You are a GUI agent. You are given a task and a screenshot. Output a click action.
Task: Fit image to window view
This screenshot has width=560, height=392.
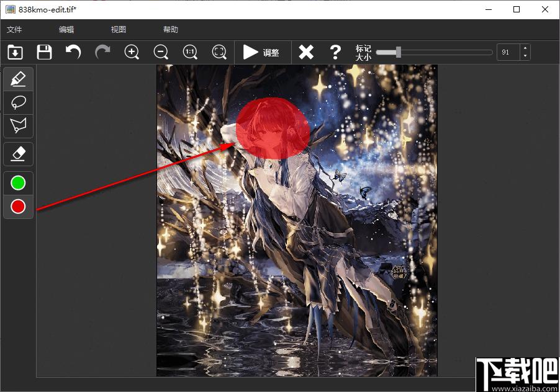(x=219, y=52)
